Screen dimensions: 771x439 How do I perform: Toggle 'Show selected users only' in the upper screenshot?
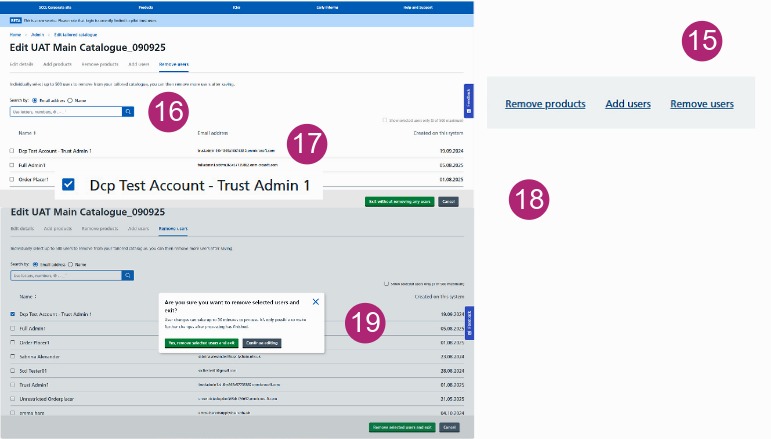[385, 120]
